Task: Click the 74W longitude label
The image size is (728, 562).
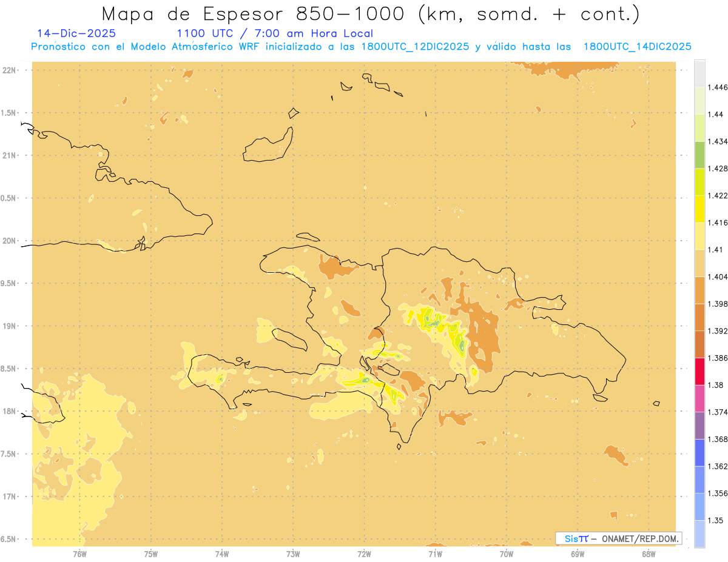Action: point(221,554)
